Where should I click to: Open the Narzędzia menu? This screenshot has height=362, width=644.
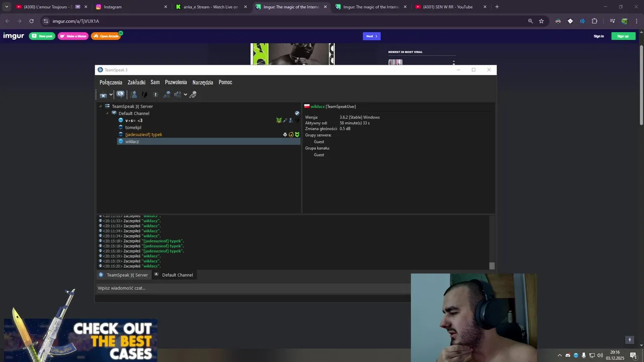[x=203, y=82]
